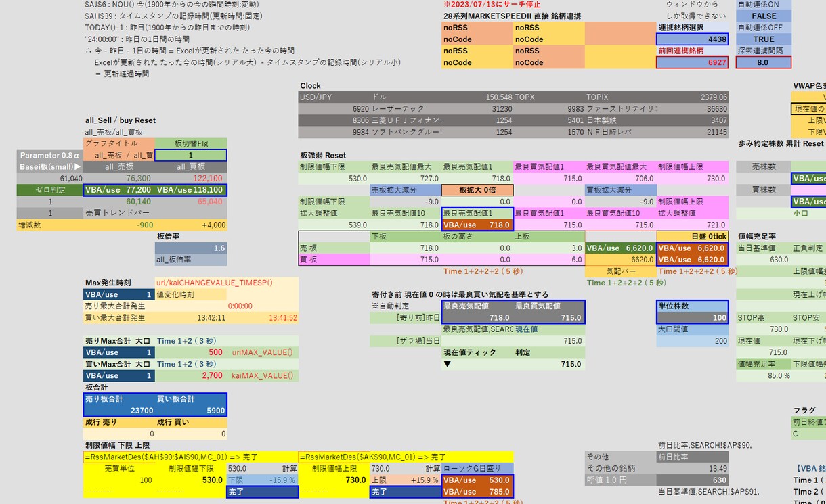Click the 買い板合計 total 5900
The height and width of the screenshot is (504, 826).
coord(191,410)
